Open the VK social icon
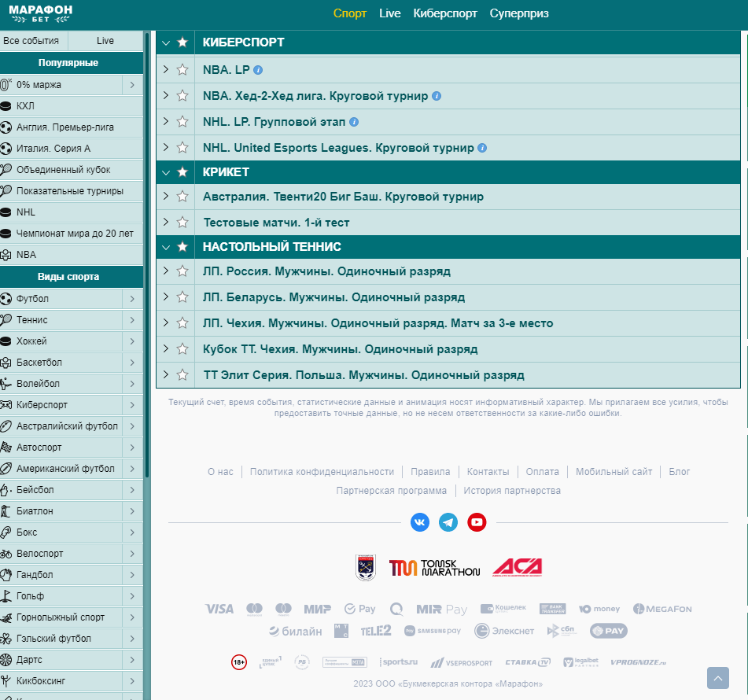This screenshot has height=700, width=748. (420, 522)
